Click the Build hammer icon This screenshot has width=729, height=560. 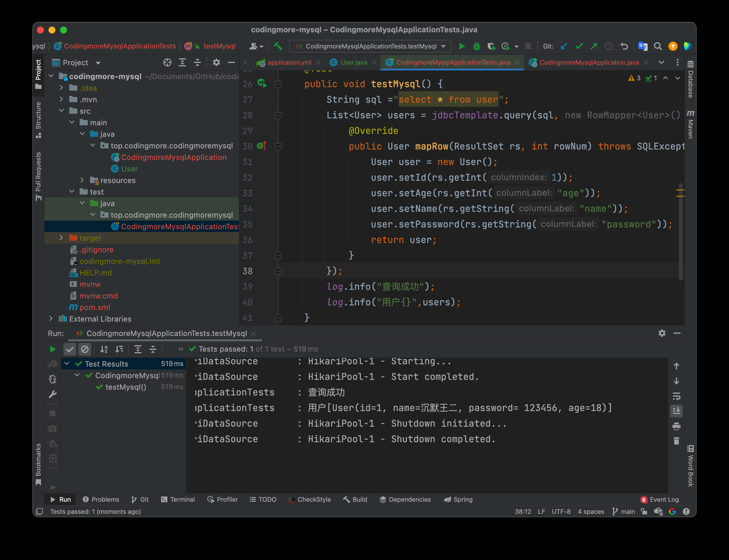[278, 46]
